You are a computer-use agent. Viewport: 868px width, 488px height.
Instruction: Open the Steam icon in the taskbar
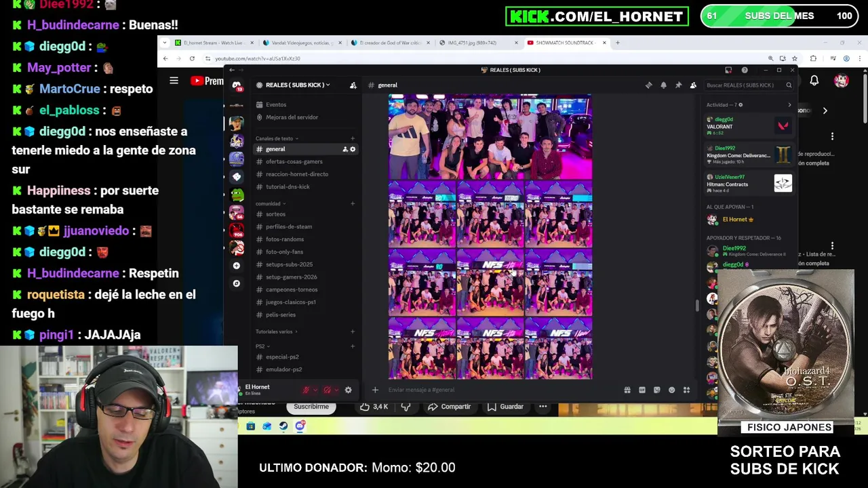[283, 426]
